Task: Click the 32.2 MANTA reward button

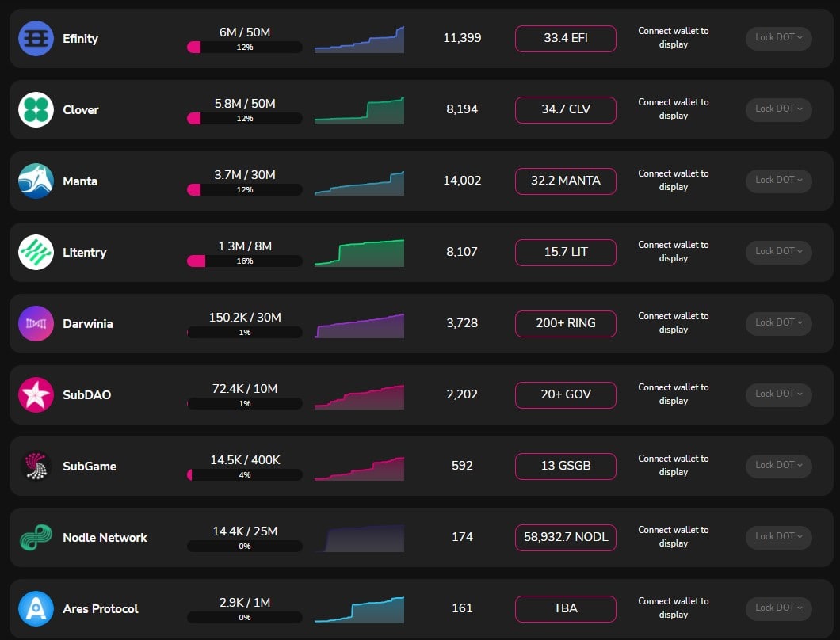Action: point(566,181)
